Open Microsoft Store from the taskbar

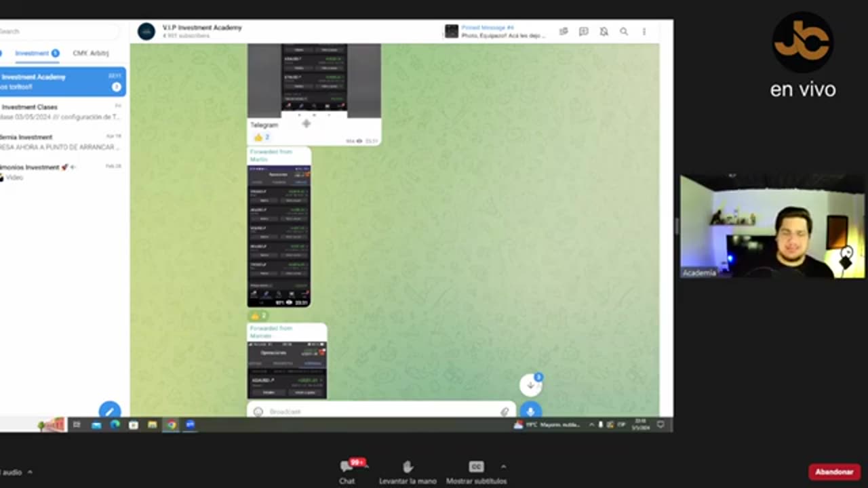pyautogui.click(x=134, y=424)
